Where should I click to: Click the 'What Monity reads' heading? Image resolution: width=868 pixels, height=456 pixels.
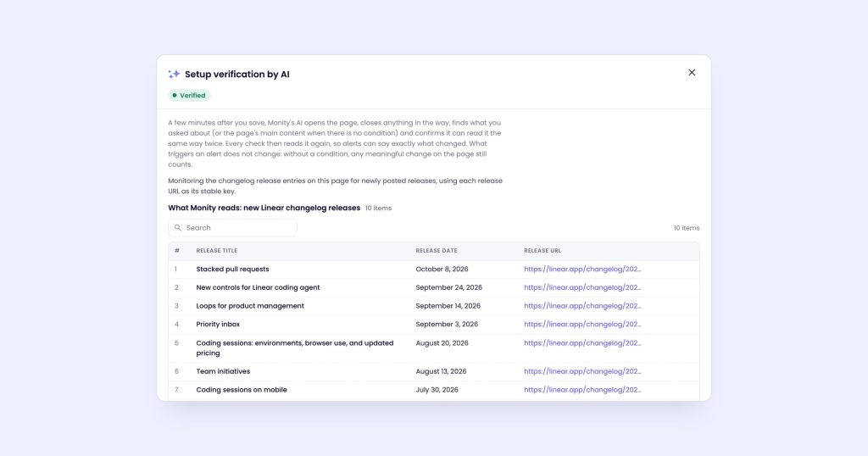click(x=264, y=208)
